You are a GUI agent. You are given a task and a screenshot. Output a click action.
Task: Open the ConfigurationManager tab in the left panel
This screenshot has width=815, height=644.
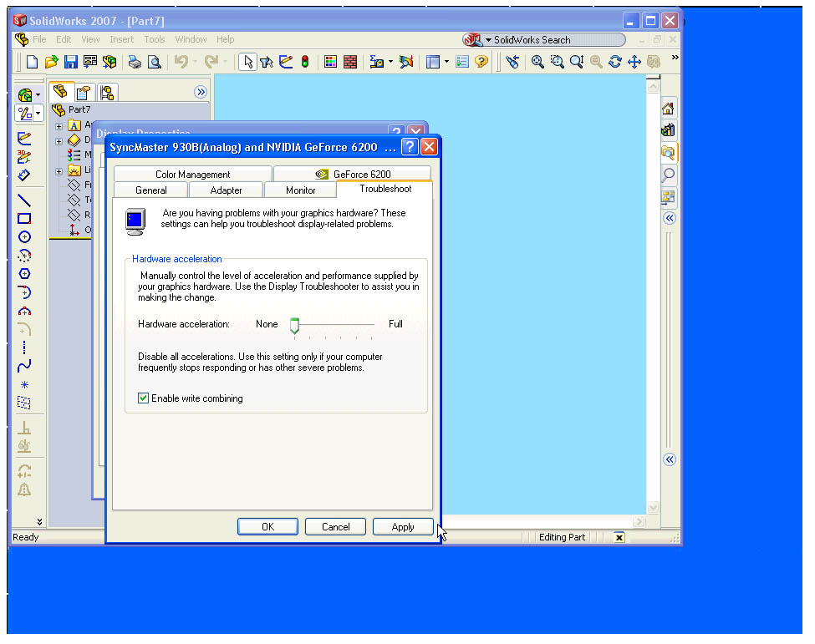click(x=107, y=93)
